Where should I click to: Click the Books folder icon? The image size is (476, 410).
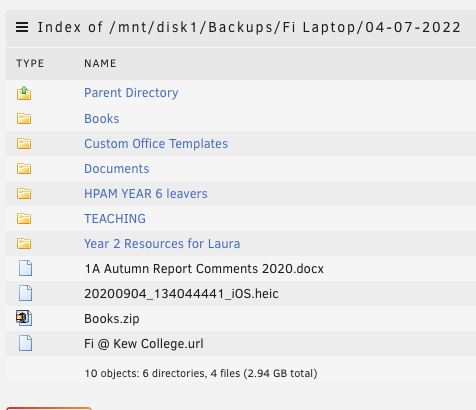(x=24, y=118)
